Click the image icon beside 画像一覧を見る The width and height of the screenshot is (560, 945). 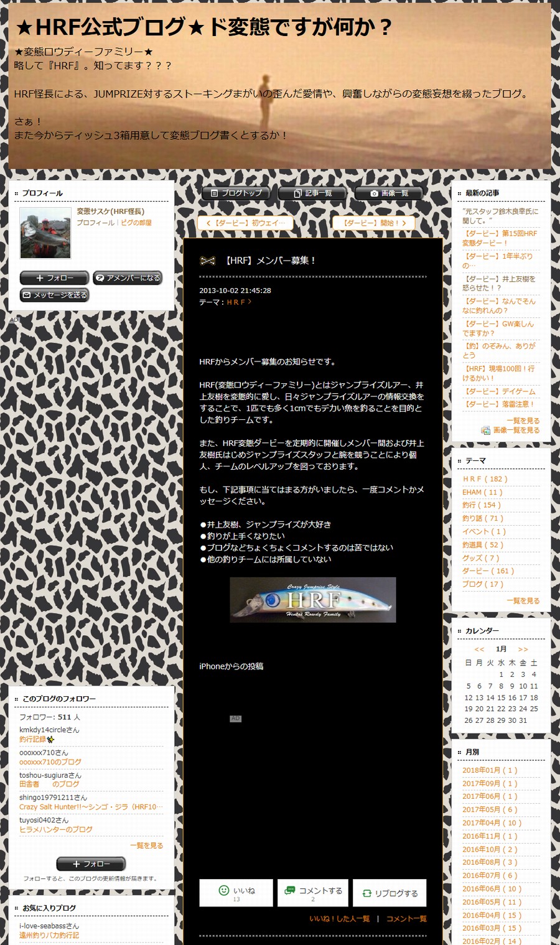[485, 431]
